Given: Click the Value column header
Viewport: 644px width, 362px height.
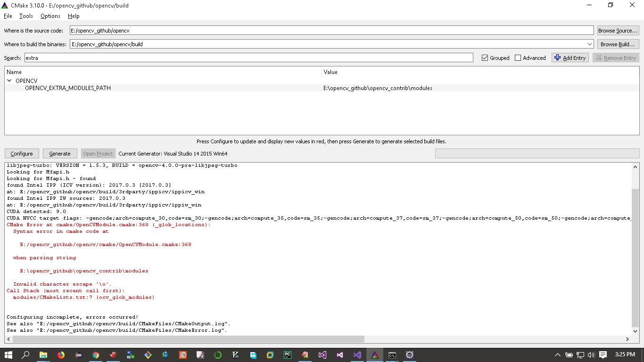Looking at the screenshot, I should 480,72.
